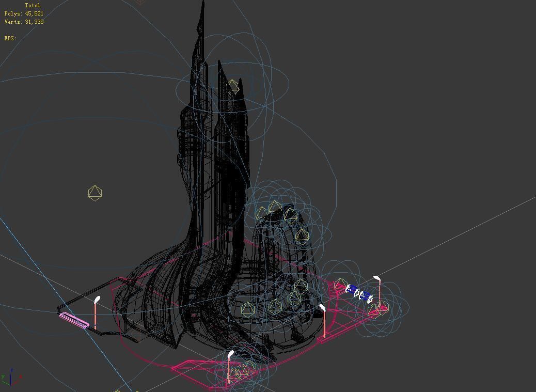
Task: Select the street lamp in front of the dome
Action: [323, 321]
